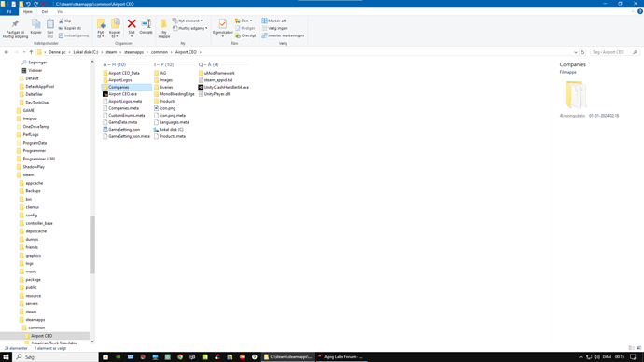Screen dimensions: 644x362
Task: Collapse the A – H (10) group header
Action: pos(115,65)
